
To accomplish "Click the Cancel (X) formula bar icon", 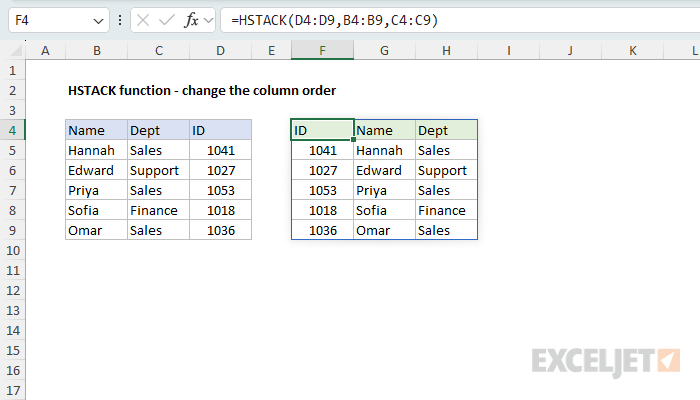I will pos(143,20).
